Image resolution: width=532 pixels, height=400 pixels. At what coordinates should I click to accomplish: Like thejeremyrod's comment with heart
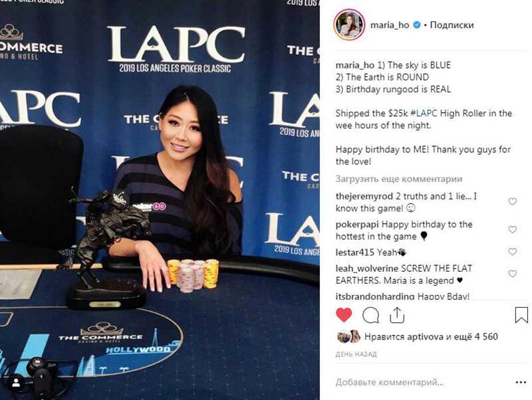tap(512, 201)
